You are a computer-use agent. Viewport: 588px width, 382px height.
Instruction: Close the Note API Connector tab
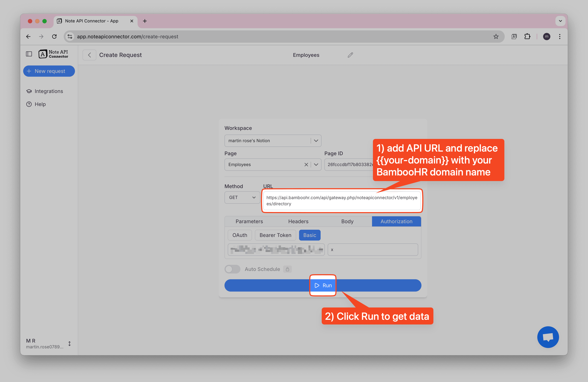click(x=132, y=21)
